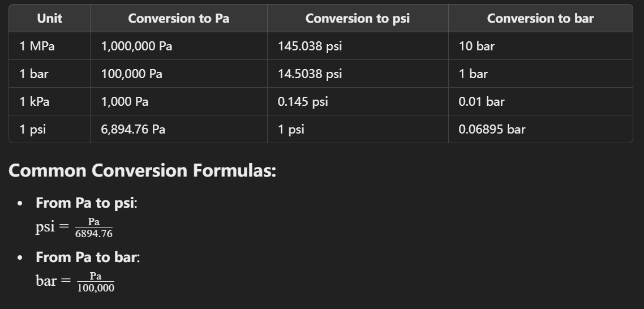Select the Conversion to bar header
Viewport: 644px width, 309px height.
pos(540,18)
